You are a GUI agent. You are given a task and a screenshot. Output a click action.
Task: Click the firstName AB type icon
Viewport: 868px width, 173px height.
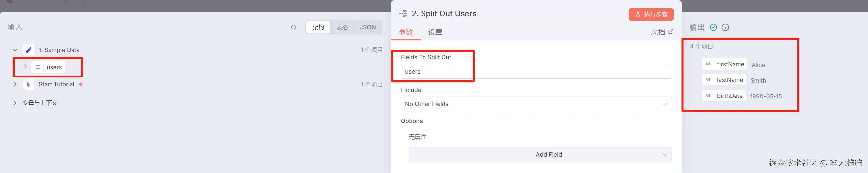(x=708, y=64)
